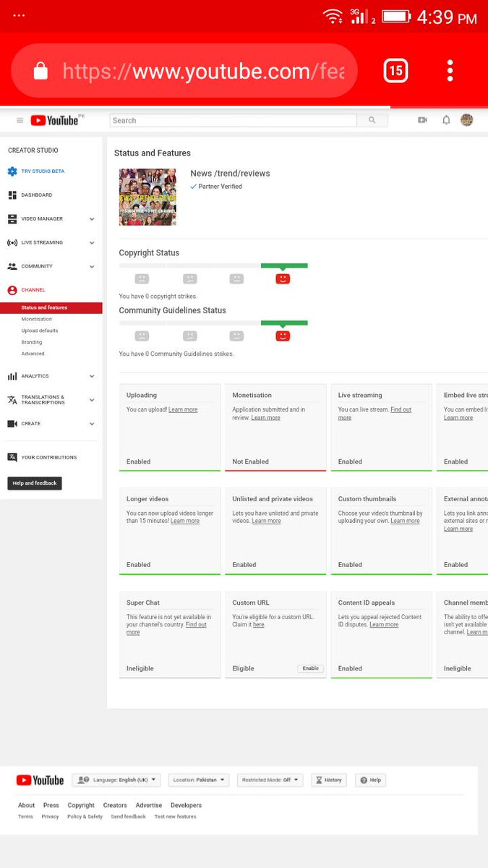The width and height of the screenshot is (488, 868).
Task: Open Branding submenu item
Action: point(32,342)
